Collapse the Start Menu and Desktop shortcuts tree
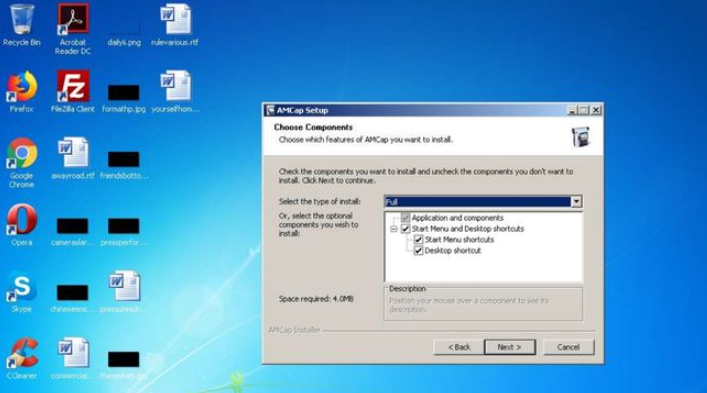This screenshot has width=707, height=393. (x=394, y=229)
